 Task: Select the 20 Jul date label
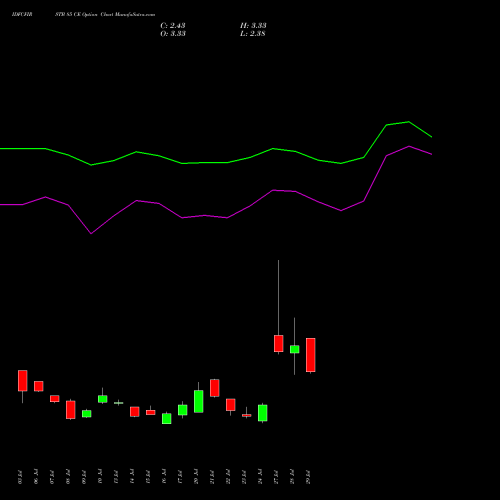196,477
